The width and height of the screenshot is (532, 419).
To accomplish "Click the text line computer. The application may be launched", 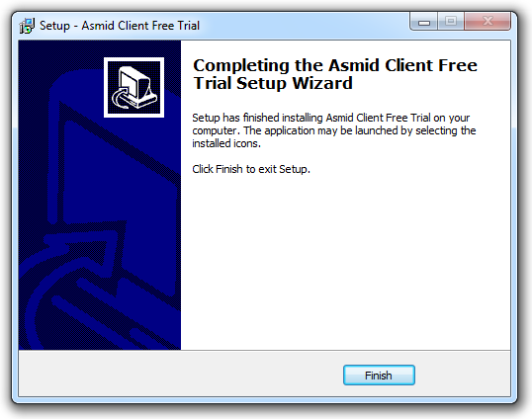I will (334, 130).
